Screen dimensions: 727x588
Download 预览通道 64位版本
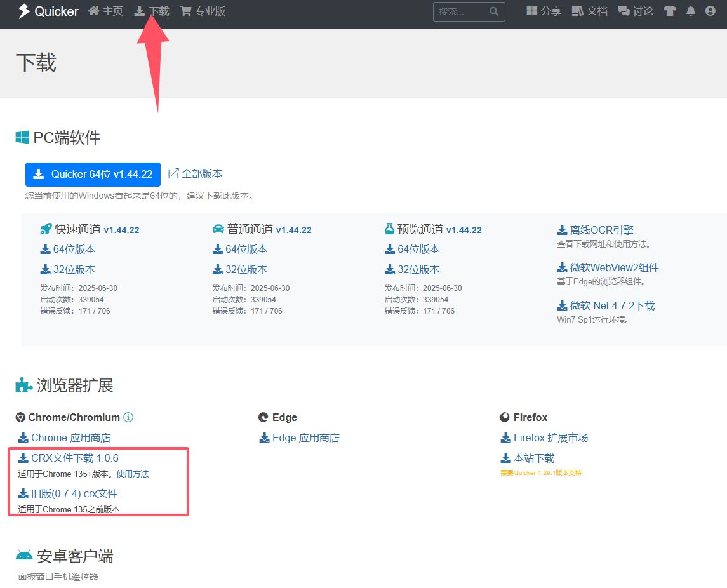click(412, 250)
